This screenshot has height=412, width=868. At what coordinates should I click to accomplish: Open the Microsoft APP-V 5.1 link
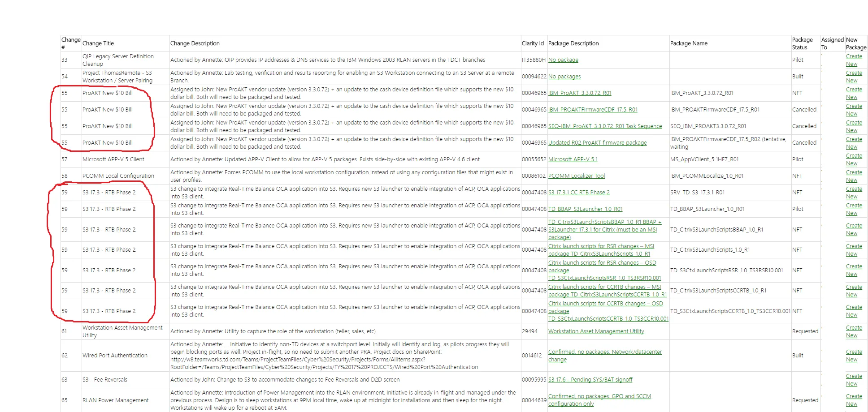573,159
